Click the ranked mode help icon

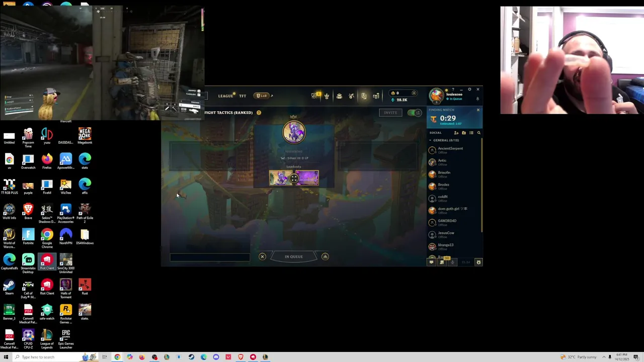click(x=259, y=113)
